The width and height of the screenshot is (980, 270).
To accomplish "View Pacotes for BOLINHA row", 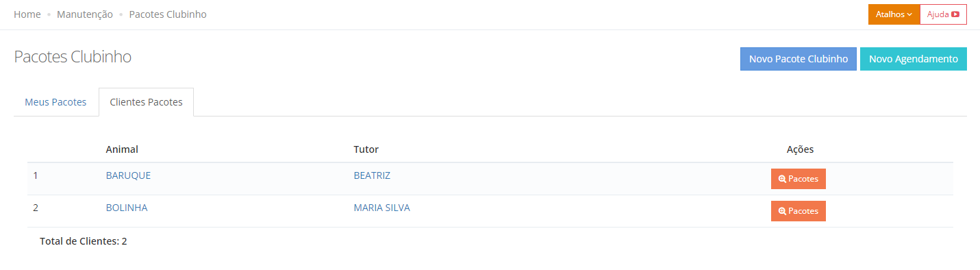I will [799, 211].
